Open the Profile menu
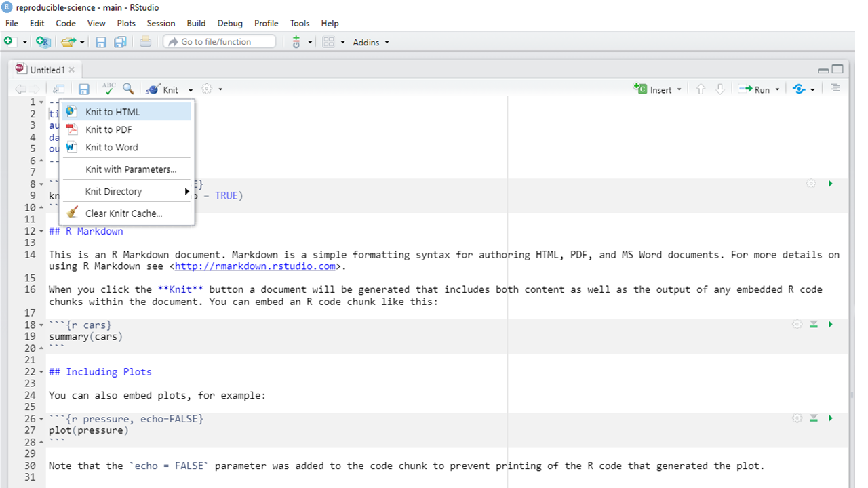Viewport: 868px width, 488px height. tap(267, 23)
